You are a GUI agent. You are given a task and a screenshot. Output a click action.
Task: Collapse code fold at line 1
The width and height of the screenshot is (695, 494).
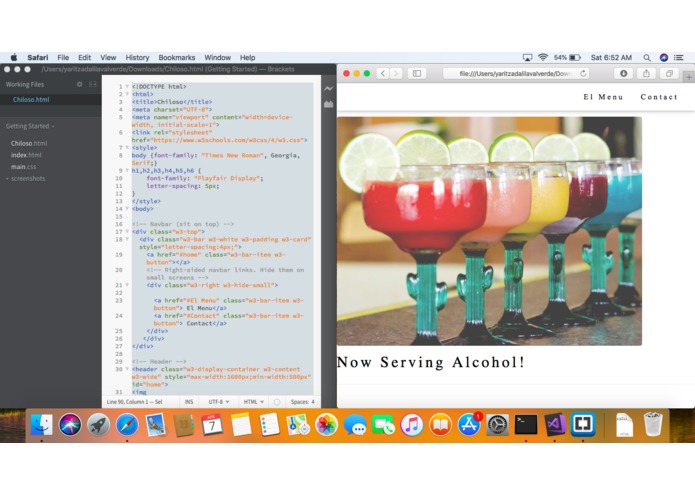pos(127,87)
